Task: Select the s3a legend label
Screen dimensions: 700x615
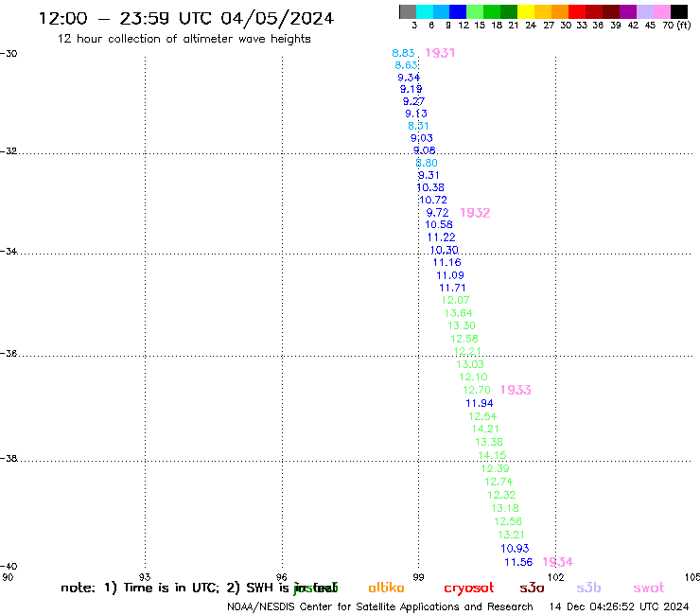Action: [x=533, y=588]
